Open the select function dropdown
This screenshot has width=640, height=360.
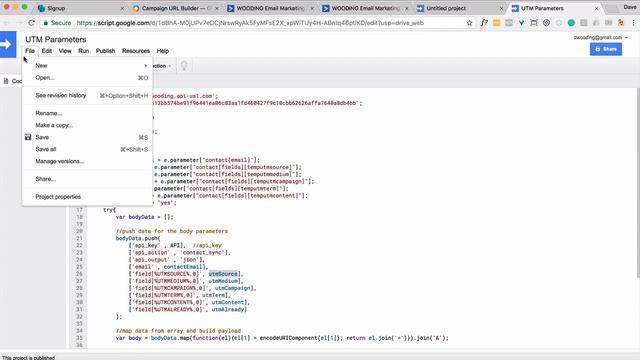[x=162, y=66]
